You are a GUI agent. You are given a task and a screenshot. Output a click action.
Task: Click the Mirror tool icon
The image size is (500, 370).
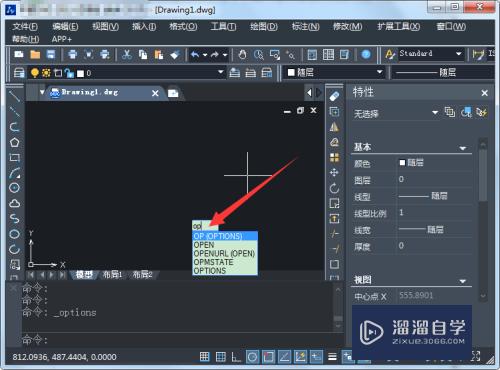[x=334, y=127]
